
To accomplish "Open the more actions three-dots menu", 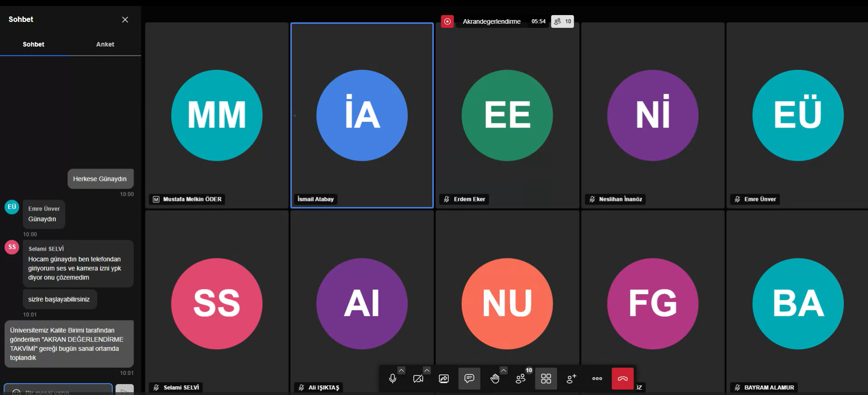I will [597, 379].
